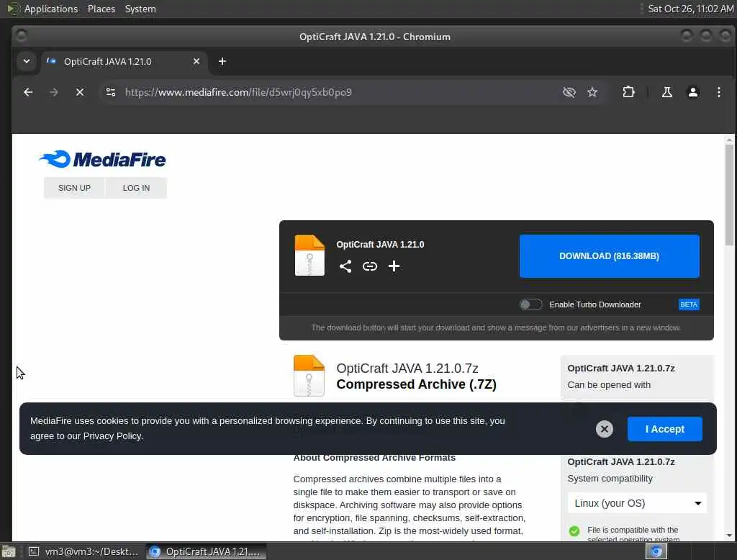
Task: Switch to the vm3@vm3 terminal taskbar item
Action: [x=83, y=551]
